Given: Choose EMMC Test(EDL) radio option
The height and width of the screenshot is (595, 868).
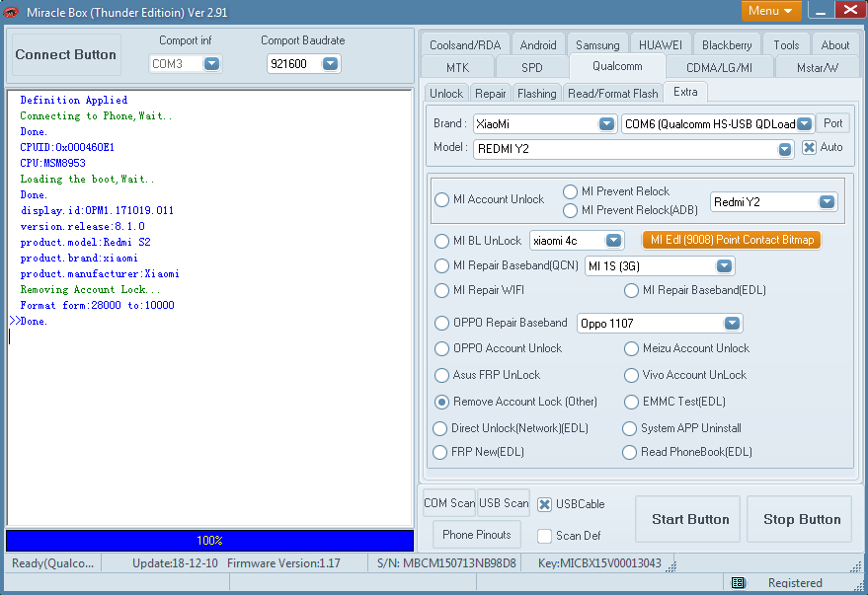Looking at the screenshot, I should coord(631,402).
